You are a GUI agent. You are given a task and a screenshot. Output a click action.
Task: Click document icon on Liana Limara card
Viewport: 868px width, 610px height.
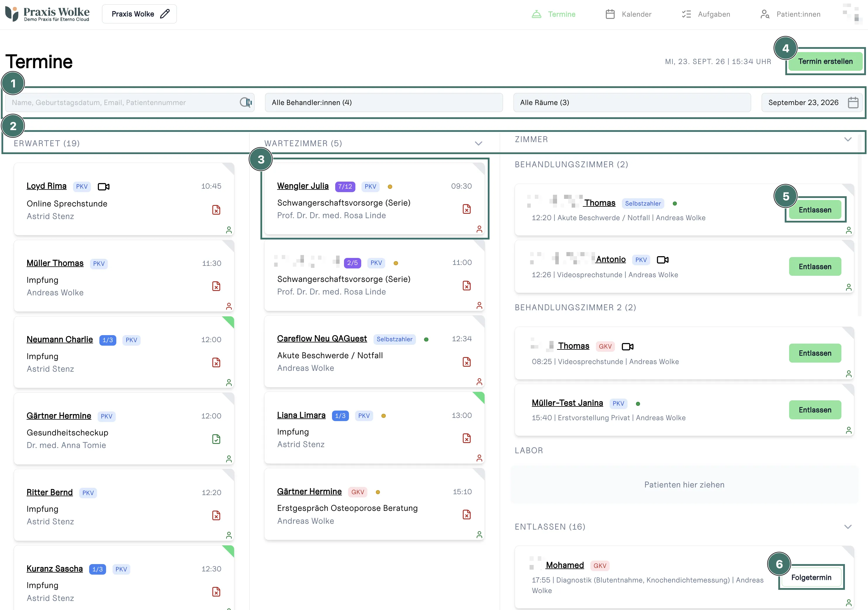pos(467,438)
